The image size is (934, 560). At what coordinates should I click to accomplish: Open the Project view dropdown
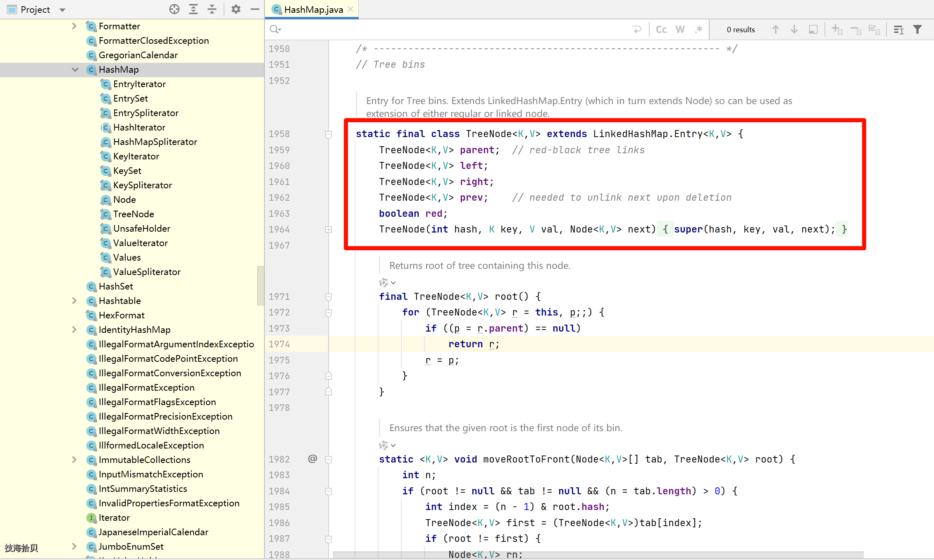tap(62, 10)
